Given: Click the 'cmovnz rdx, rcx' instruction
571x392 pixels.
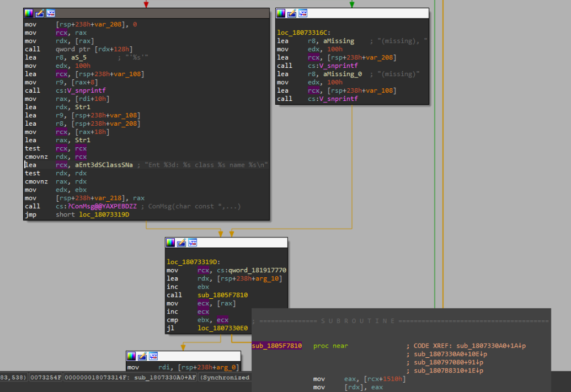Looking at the screenshot, I should (55, 157).
